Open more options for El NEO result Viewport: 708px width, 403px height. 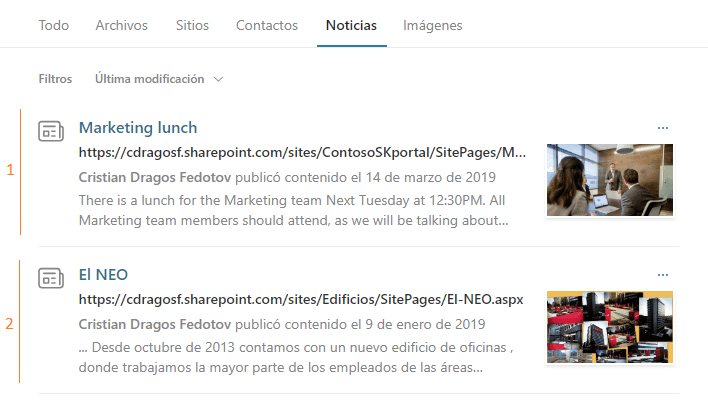point(662,275)
